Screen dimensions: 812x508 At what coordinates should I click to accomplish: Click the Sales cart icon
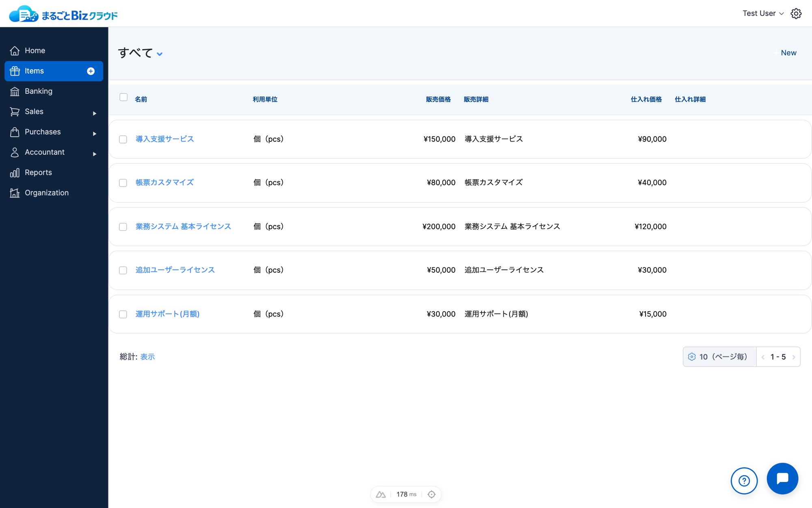[15, 112]
